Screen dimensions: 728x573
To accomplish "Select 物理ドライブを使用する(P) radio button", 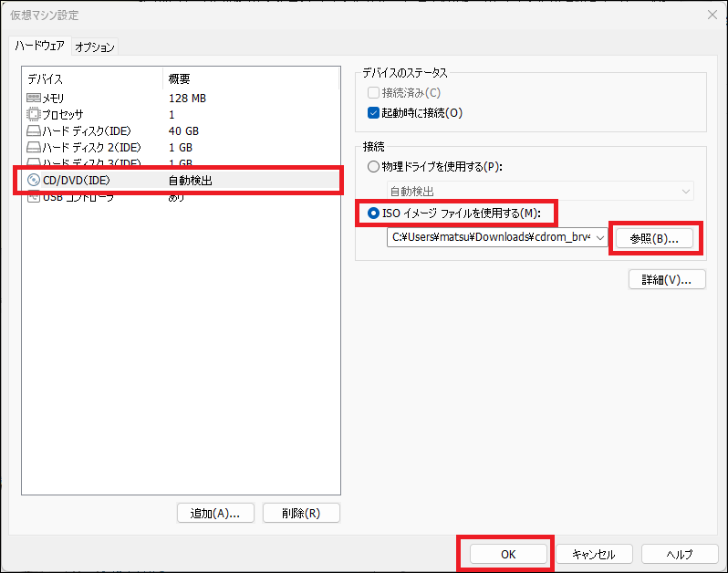I will click(x=373, y=167).
